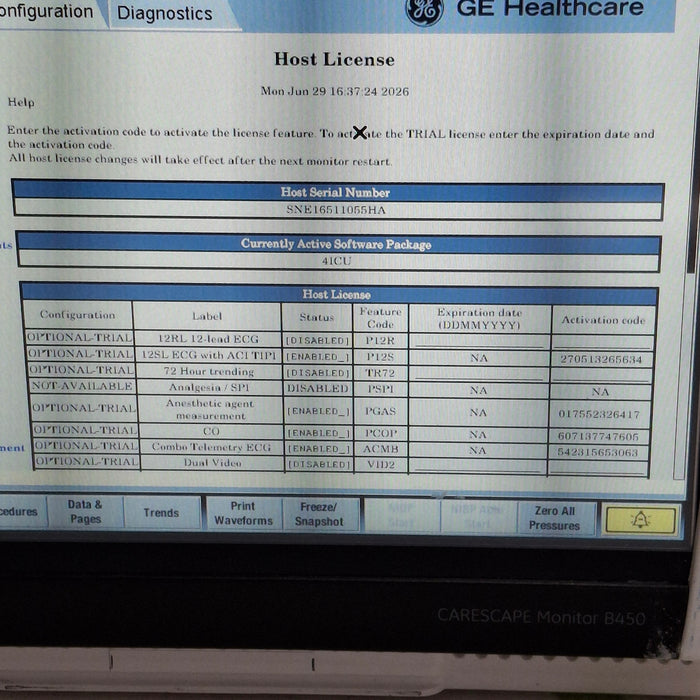The image size is (700, 700).
Task: Click the Anesthetic agent measurement label
Action: (210, 410)
